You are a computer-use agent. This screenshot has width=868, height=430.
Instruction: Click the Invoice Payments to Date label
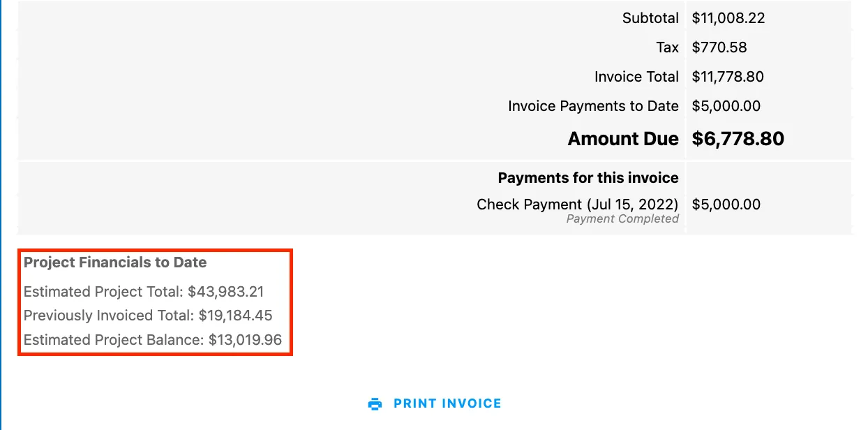pyautogui.click(x=593, y=106)
